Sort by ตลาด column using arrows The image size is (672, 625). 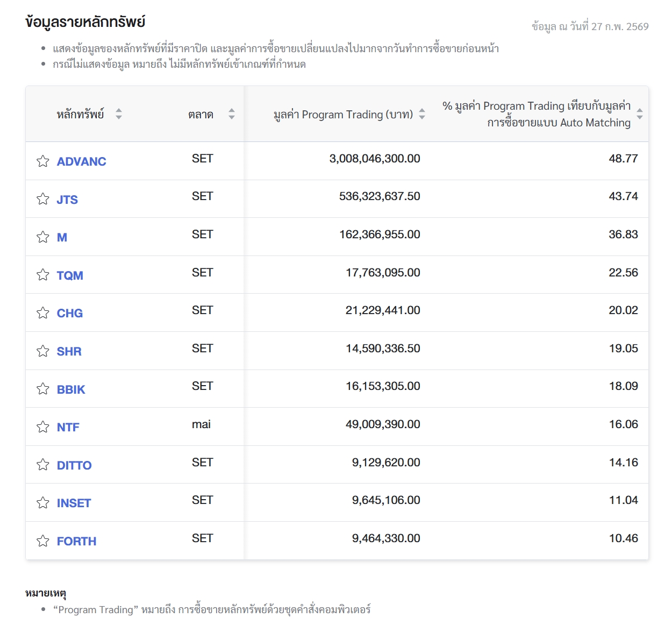(x=232, y=114)
